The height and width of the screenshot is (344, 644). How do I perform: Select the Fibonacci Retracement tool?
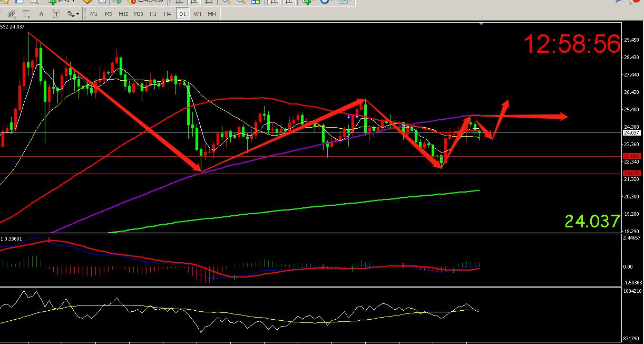tap(25, 14)
